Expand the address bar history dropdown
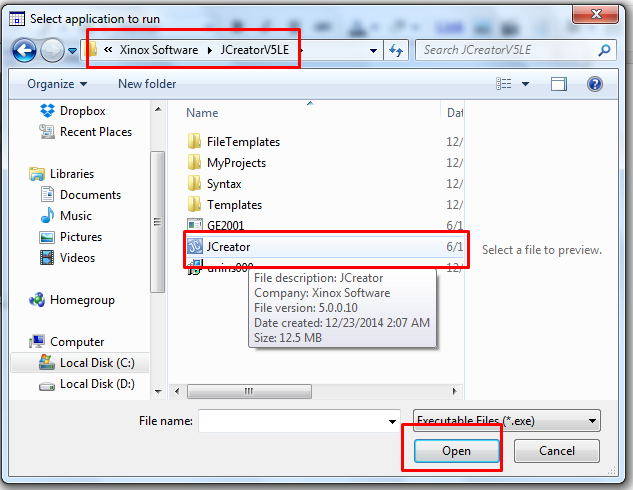The height and width of the screenshot is (490, 633). click(x=373, y=50)
